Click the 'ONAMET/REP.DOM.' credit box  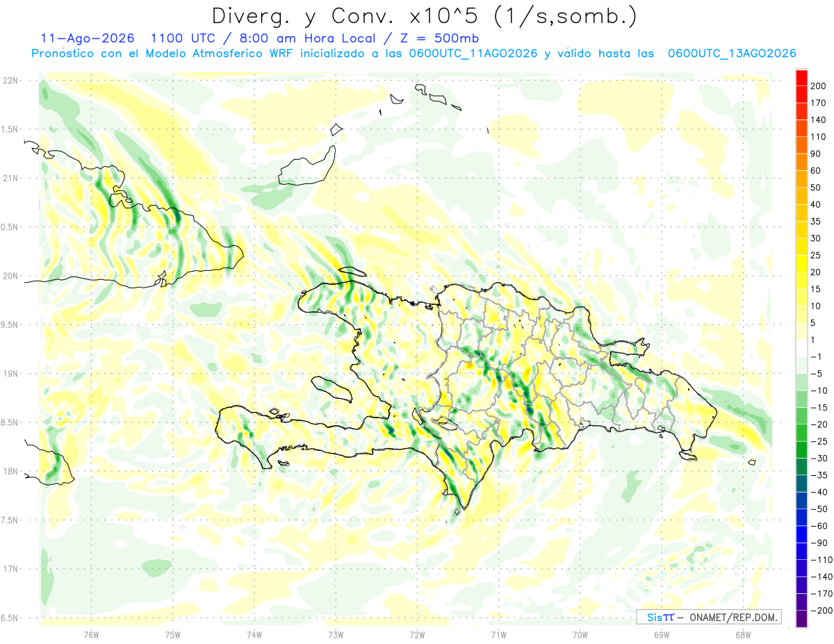pos(709,617)
